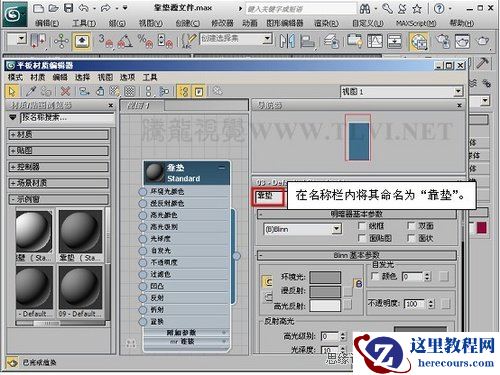The width and height of the screenshot is (500, 375).
Task: Click the Open file folder icon
Action: [53, 8]
